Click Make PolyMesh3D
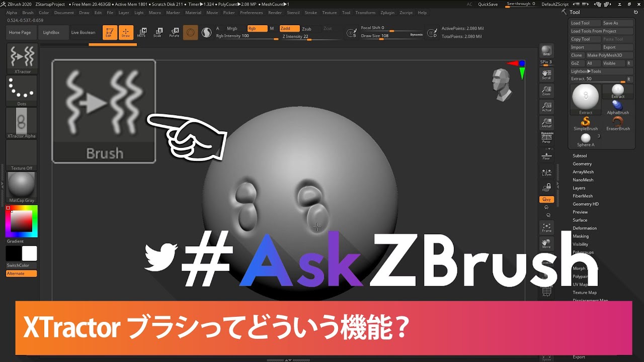 [609, 55]
